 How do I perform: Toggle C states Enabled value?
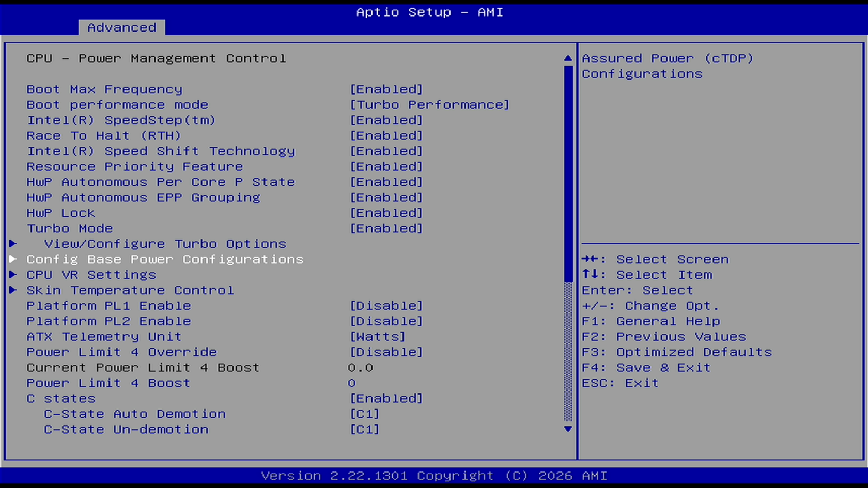386,399
